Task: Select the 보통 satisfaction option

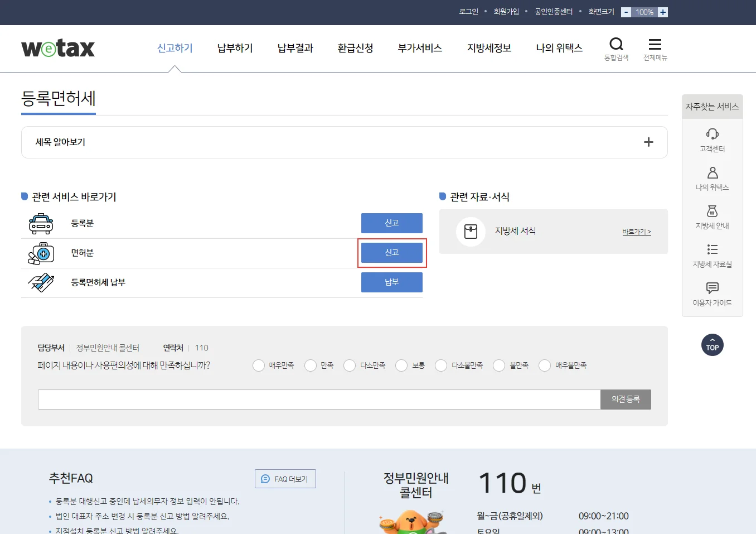Action: tap(401, 365)
